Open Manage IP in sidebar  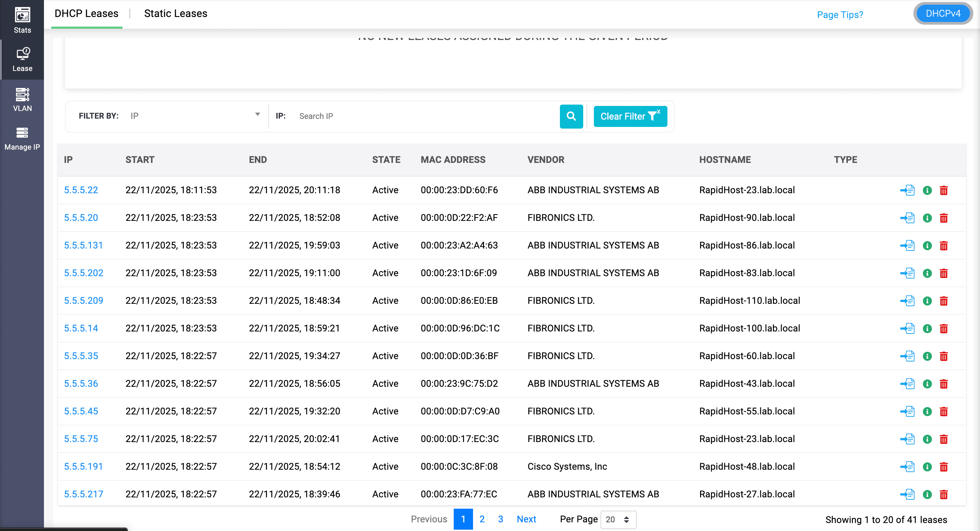point(22,139)
